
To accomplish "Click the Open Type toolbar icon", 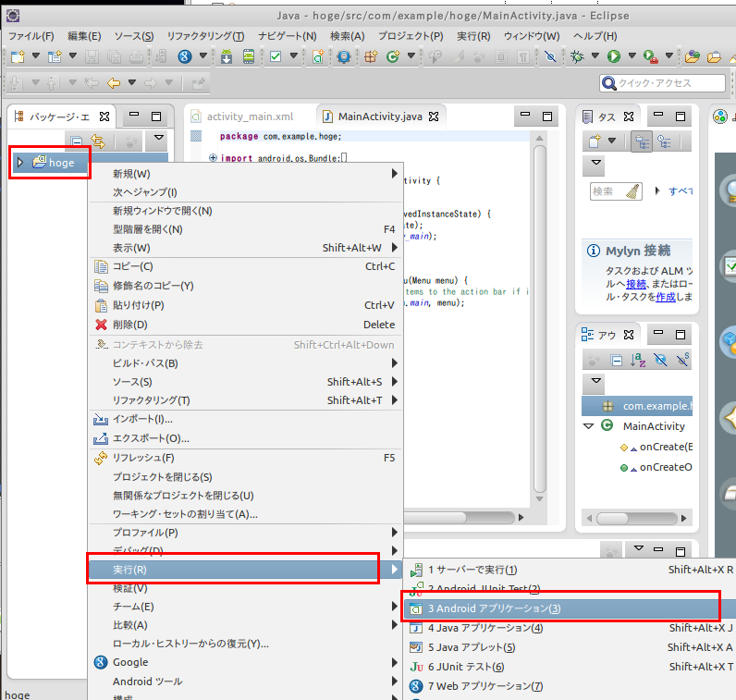I will (692, 56).
